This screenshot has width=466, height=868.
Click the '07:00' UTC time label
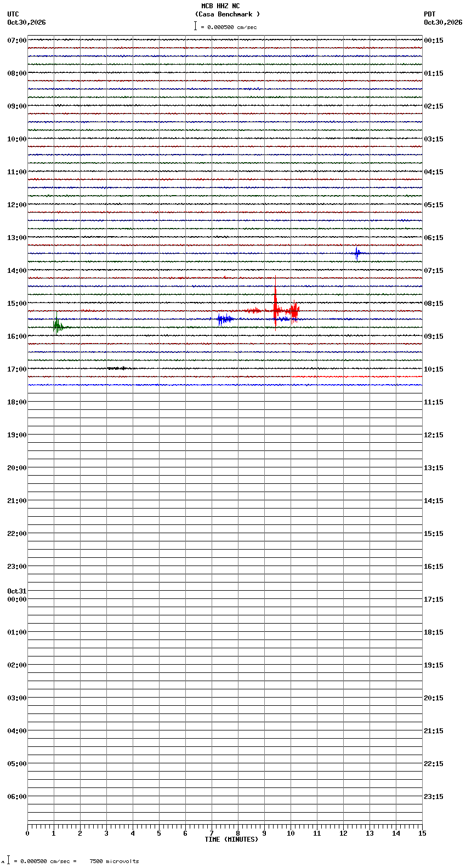tap(17, 41)
